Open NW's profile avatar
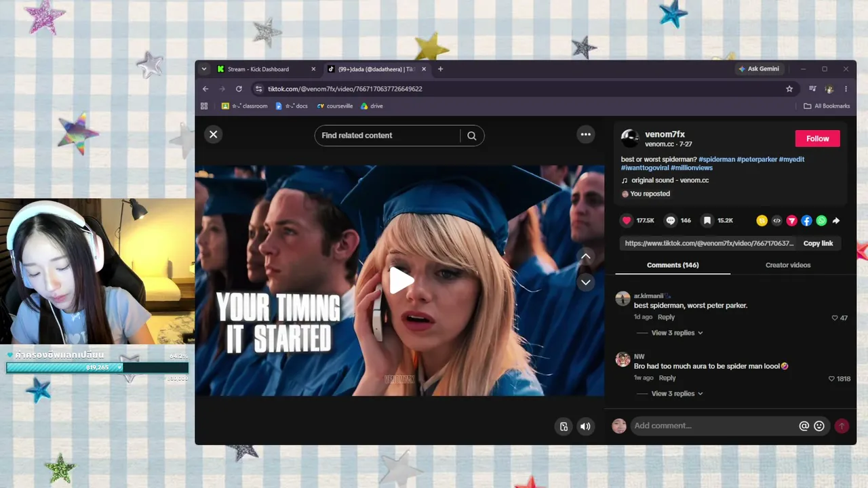Image resolution: width=868 pixels, height=488 pixels. [x=623, y=359]
